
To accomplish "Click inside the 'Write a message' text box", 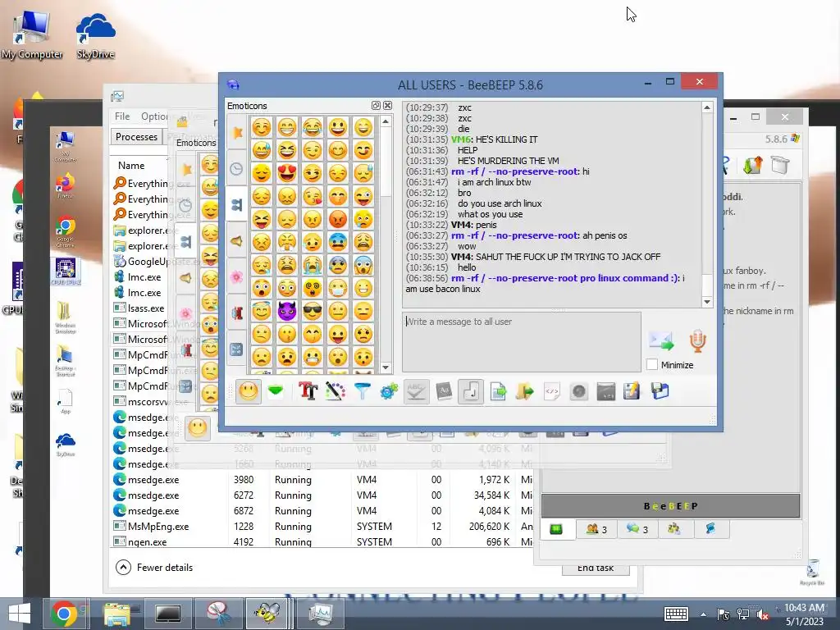I will click(521, 342).
